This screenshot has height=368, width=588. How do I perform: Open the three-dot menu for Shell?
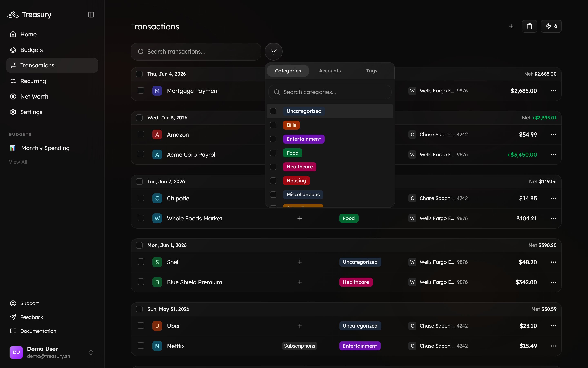coord(553,262)
